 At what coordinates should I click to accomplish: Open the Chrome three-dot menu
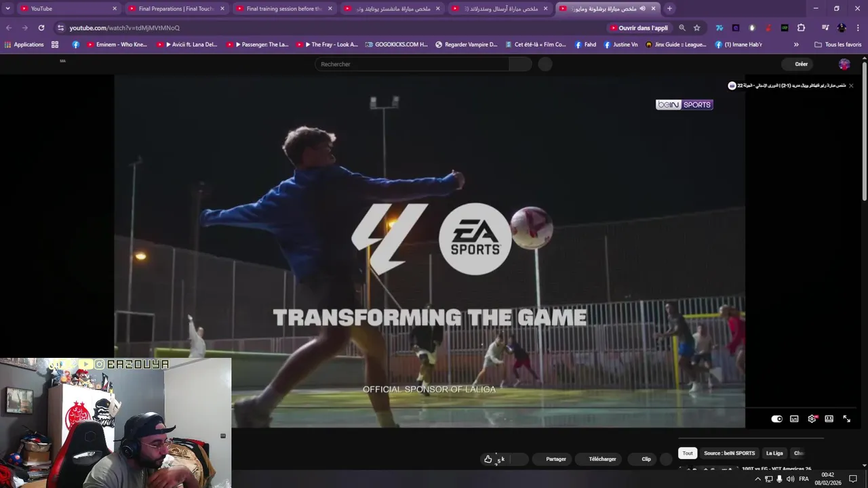coord(858,28)
